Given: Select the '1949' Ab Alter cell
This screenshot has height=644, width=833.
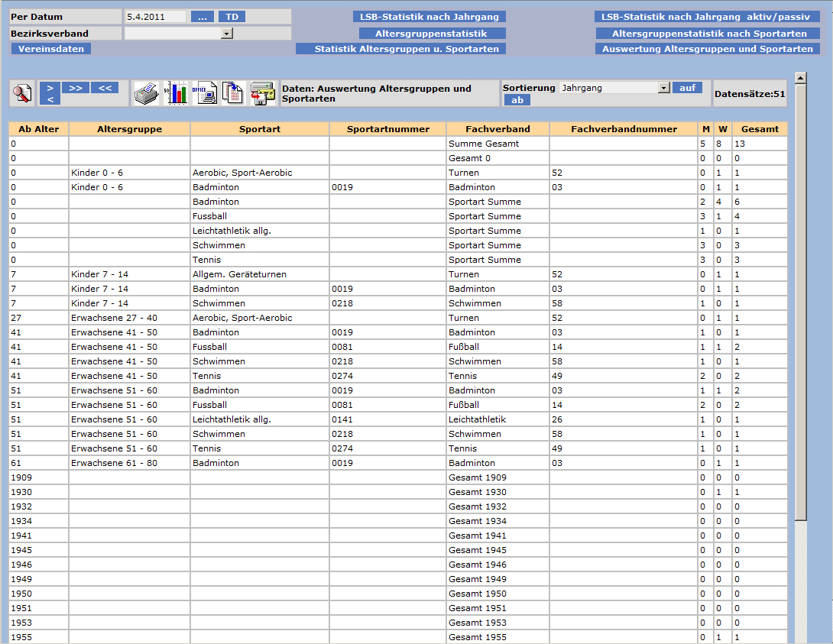Looking at the screenshot, I should point(39,579).
